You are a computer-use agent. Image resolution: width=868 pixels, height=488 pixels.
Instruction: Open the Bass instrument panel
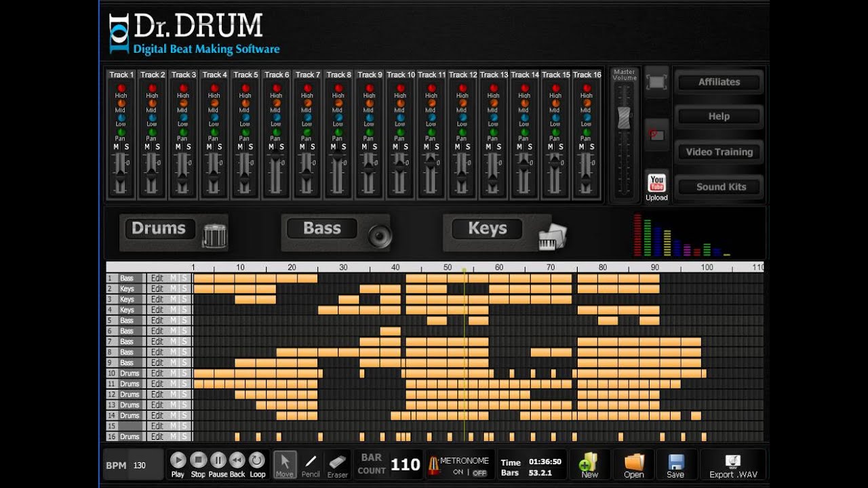(x=322, y=228)
